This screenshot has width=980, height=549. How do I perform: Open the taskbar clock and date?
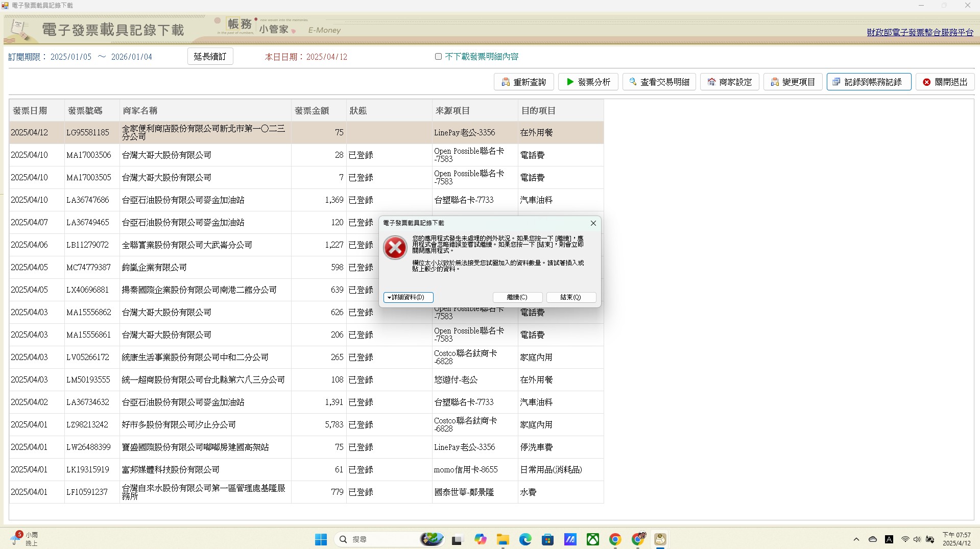[957, 539]
